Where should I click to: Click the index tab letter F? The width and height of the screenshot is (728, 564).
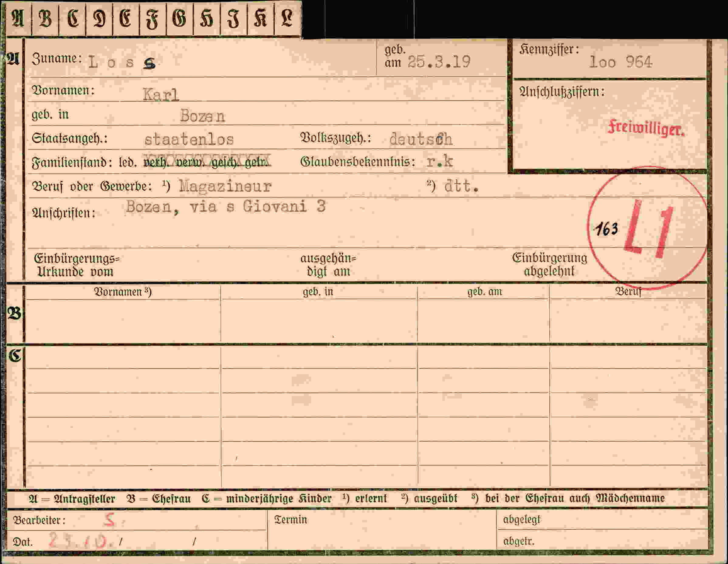click(152, 19)
